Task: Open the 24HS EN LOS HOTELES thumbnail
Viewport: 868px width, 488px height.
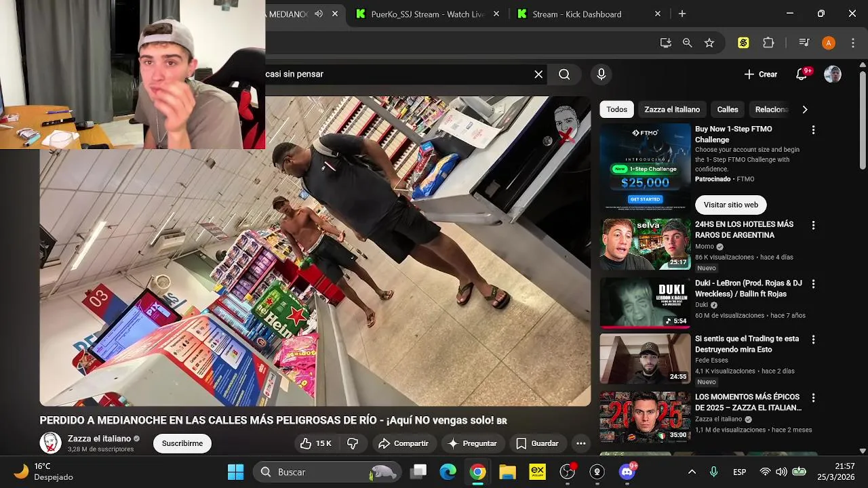Action: click(x=645, y=244)
